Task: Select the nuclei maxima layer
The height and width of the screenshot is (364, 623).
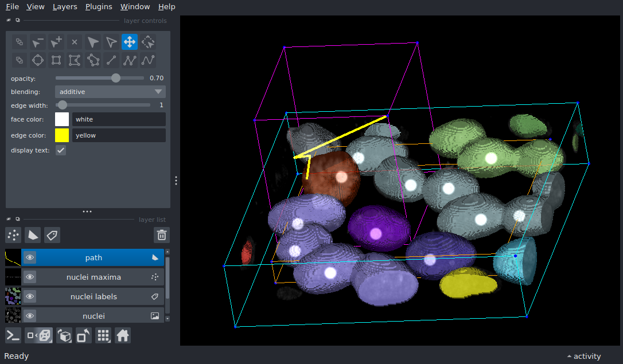Action: (x=94, y=277)
